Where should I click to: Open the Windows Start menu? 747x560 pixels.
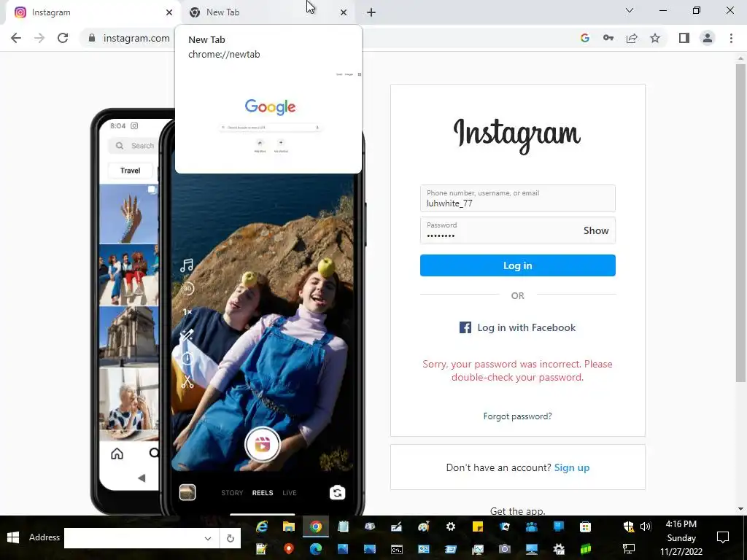(13, 537)
